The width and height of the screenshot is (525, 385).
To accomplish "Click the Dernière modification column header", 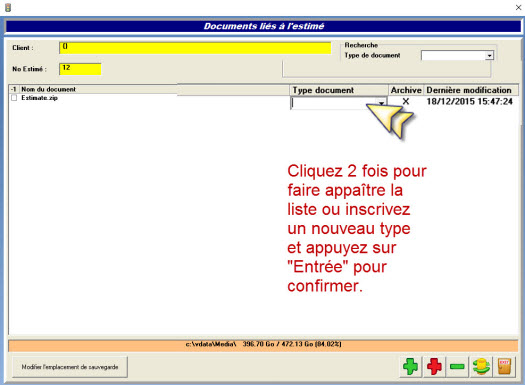I will pos(471,90).
